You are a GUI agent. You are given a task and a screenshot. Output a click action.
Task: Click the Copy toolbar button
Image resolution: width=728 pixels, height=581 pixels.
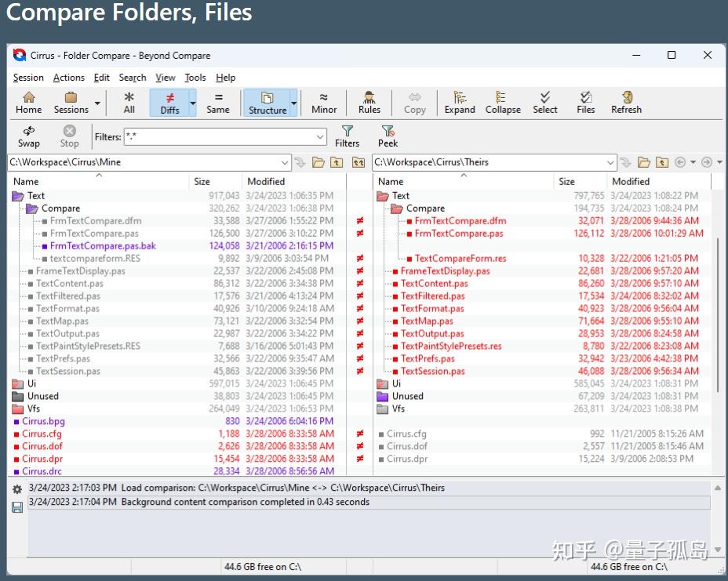click(415, 103)
